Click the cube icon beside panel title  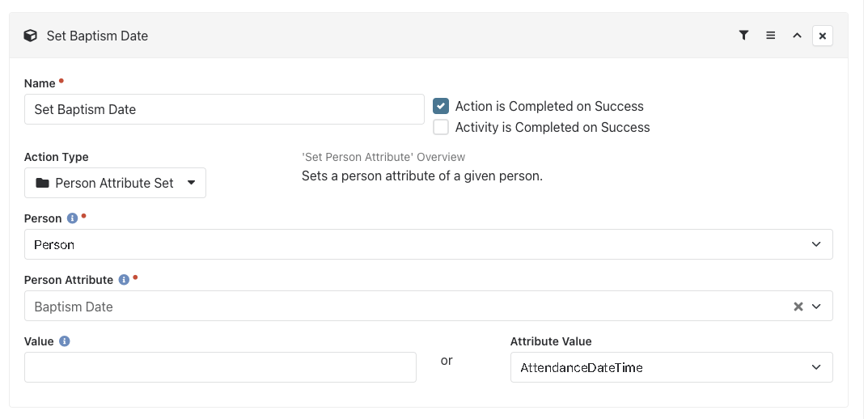click(31, 36)
